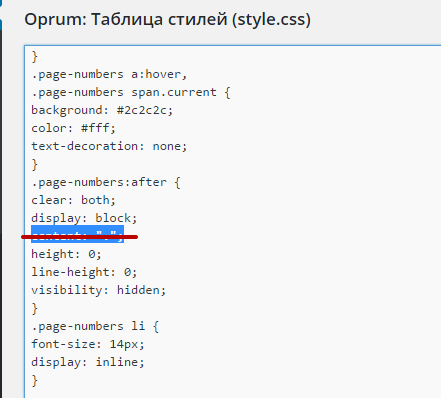Click the 'height: 0;' line

pos(66,254)
